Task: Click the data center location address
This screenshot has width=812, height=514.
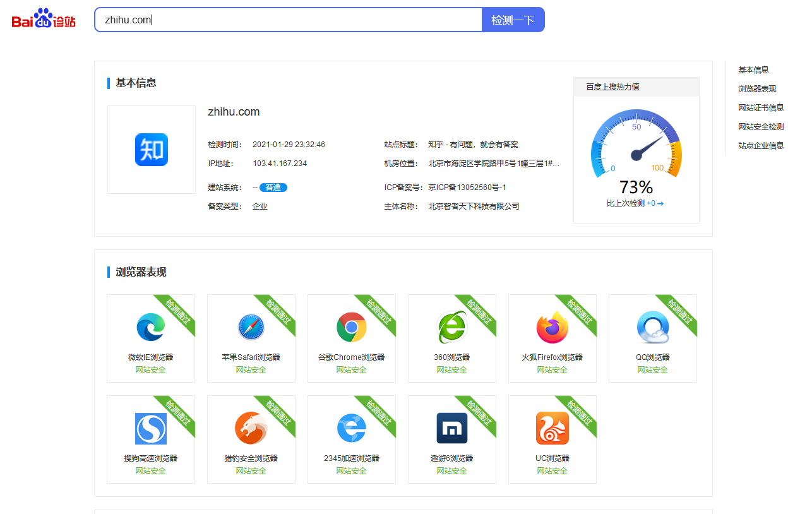Action: [x=494, y=164]
